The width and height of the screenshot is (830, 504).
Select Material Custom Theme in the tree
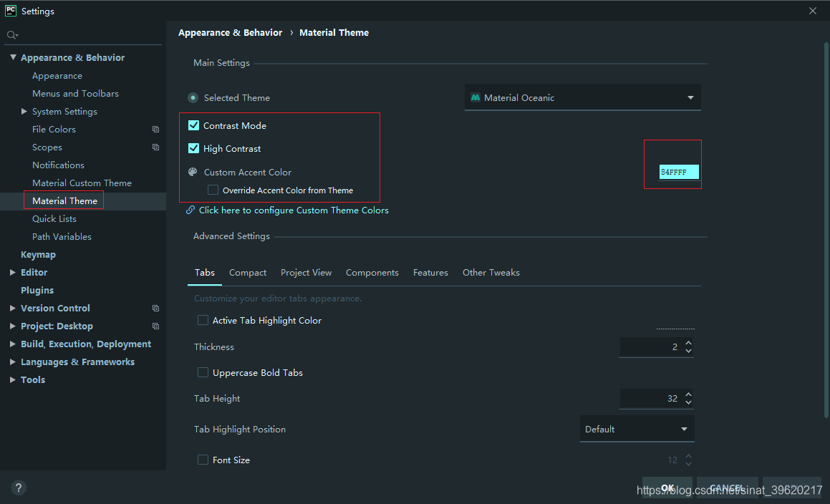pyautogui.click(x=82, y=183)
